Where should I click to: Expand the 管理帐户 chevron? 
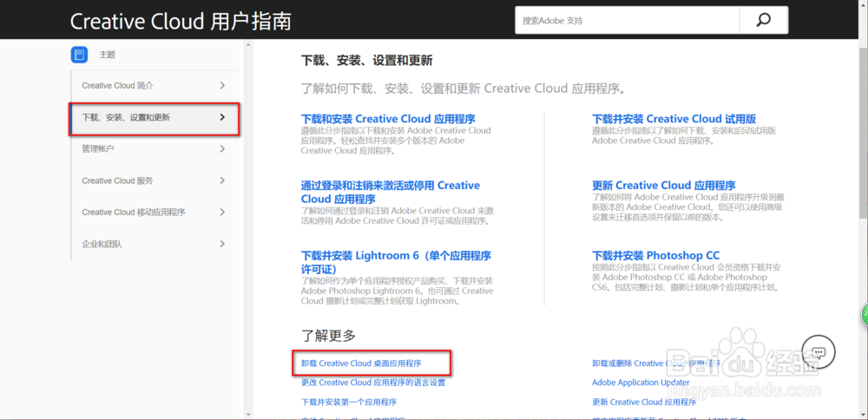coord(222,148)
